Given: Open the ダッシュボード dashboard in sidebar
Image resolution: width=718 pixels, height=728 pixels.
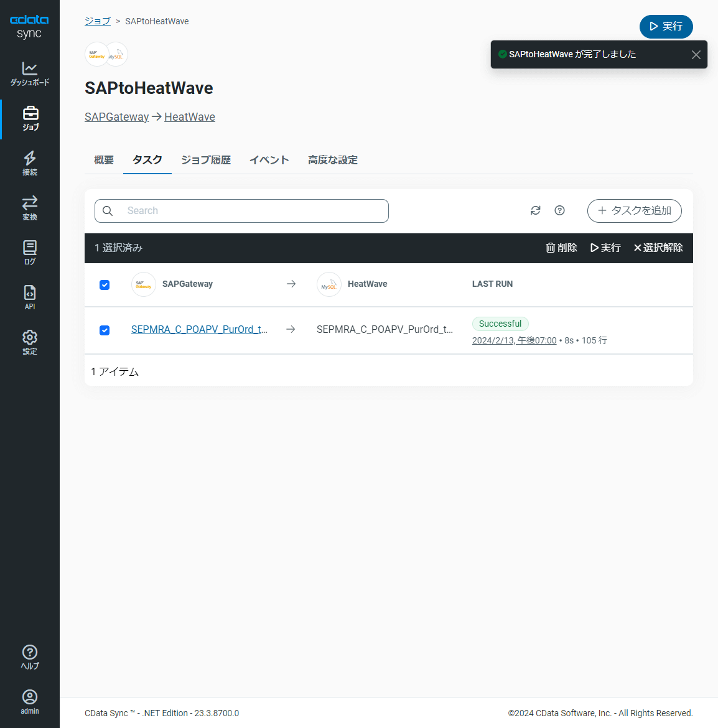Looking at the screenshot, I should (30, 74).
